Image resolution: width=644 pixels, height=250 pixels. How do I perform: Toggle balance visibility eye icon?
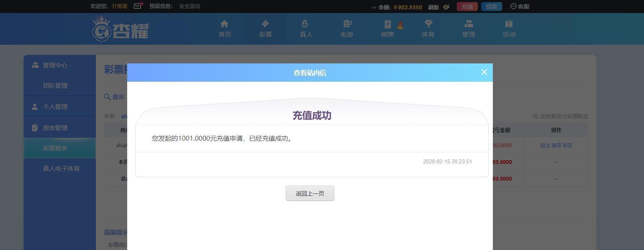pos(446,7)
